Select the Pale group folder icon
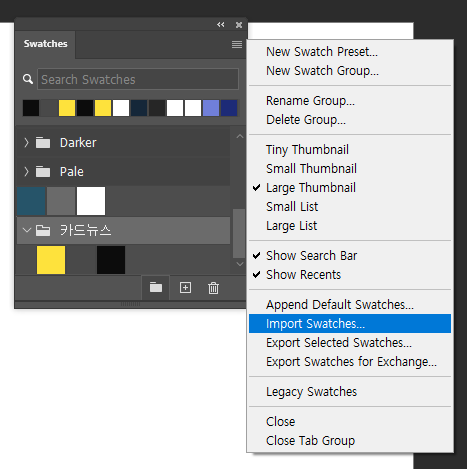The image size is (467, 469). coord(43,172)
